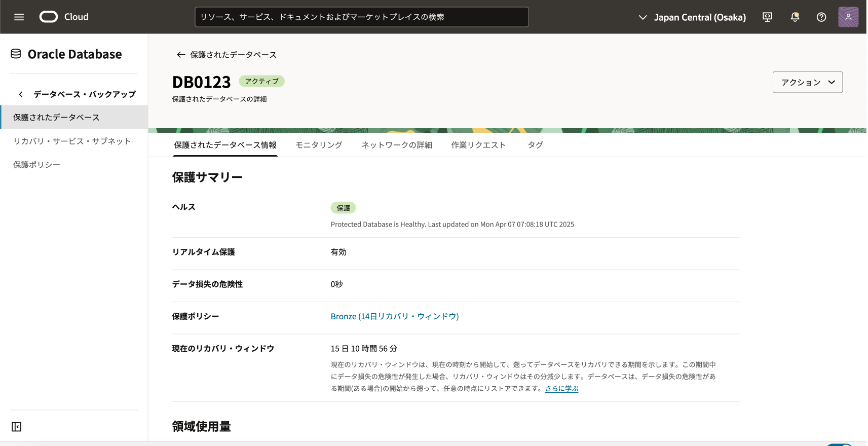Open the Cloud Shell developer tools icon
868x446 pixels.
click(767, 17)
